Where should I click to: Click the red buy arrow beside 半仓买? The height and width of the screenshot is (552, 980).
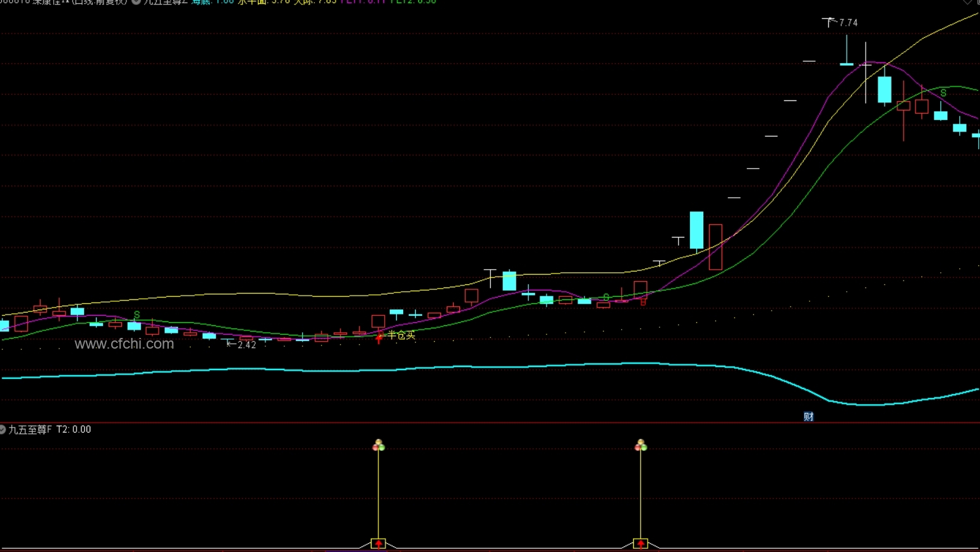tap(379, 338)
